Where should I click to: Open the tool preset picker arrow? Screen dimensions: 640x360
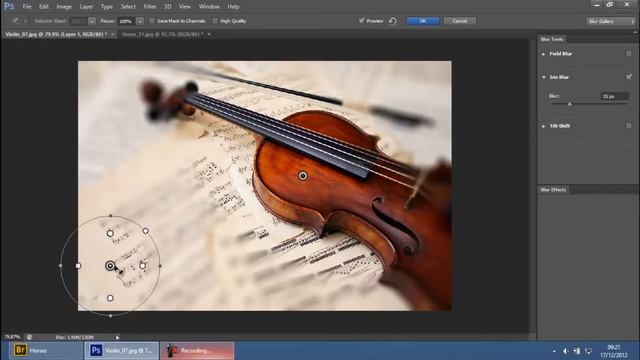pos(25,21)
